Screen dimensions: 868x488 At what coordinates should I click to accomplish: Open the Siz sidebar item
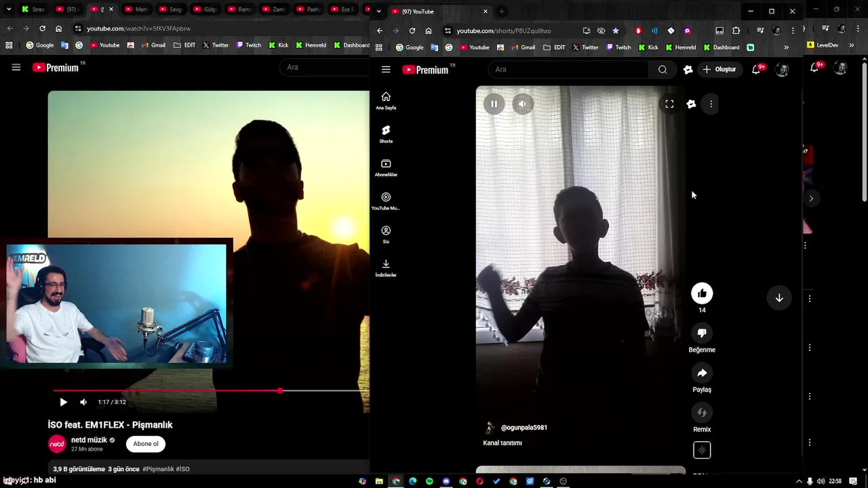[386, 235]
